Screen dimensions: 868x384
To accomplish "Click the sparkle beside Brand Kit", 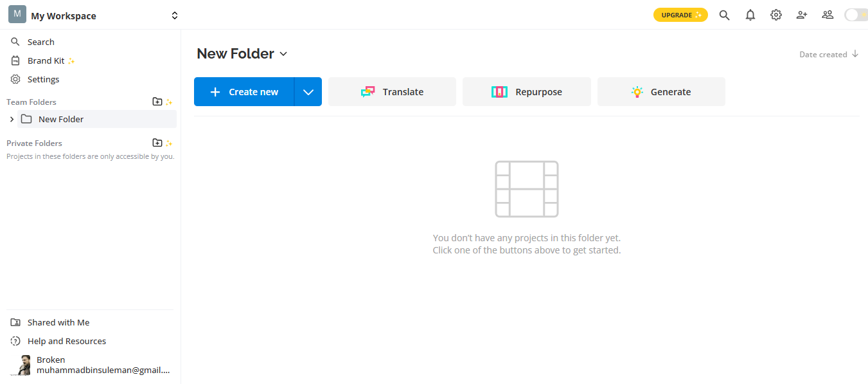I will tap(71, 61).
